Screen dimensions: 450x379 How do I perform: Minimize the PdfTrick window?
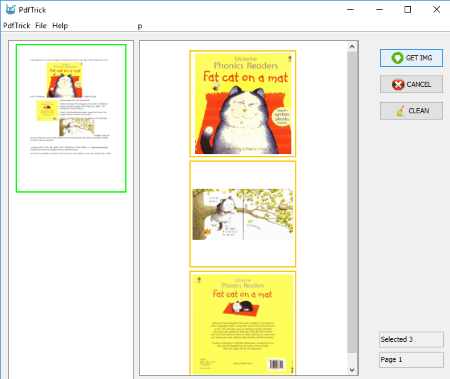(x=379, y=10)
